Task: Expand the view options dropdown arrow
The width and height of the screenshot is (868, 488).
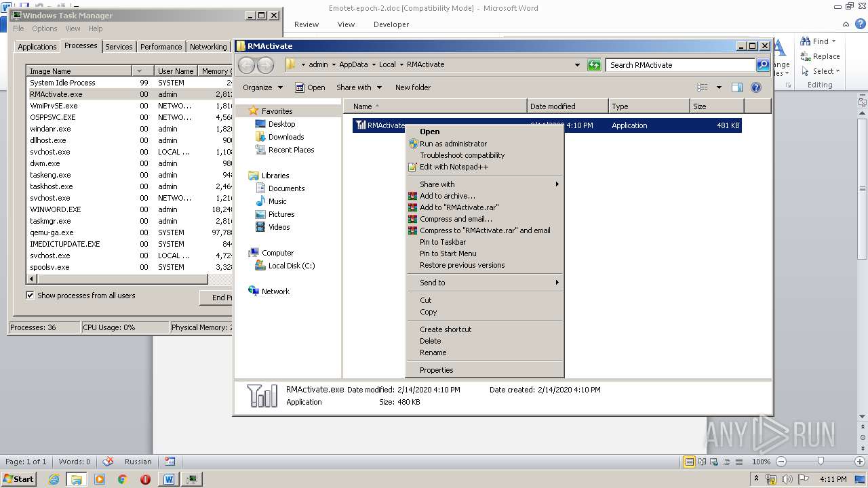Action: (719, 87)
